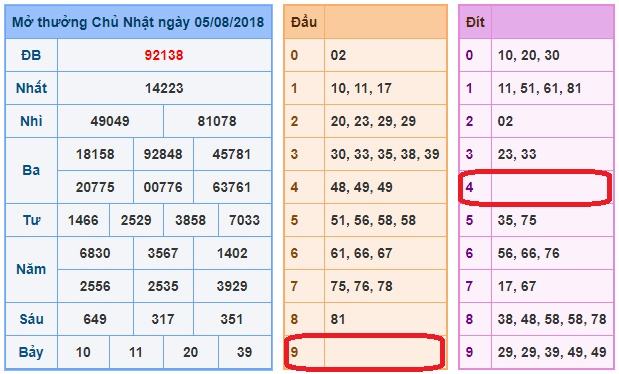Click the Đít cell '10, 20, 30'
Image resolution: width=619 pixels, height=374 pixels.
529,55
